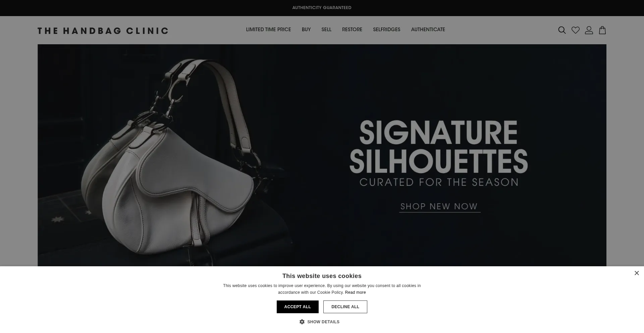Click the Shop New Now link
Image resolution: width=644 pixels, height=333 pixels.
pyautogui.click(x=439, y=207)
